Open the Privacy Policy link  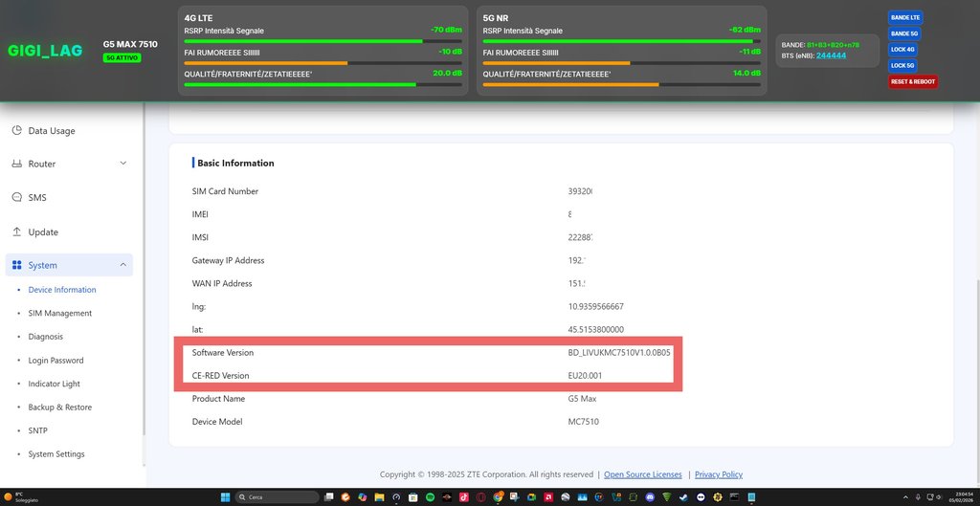pyautogui.click(x=718, y=474)
